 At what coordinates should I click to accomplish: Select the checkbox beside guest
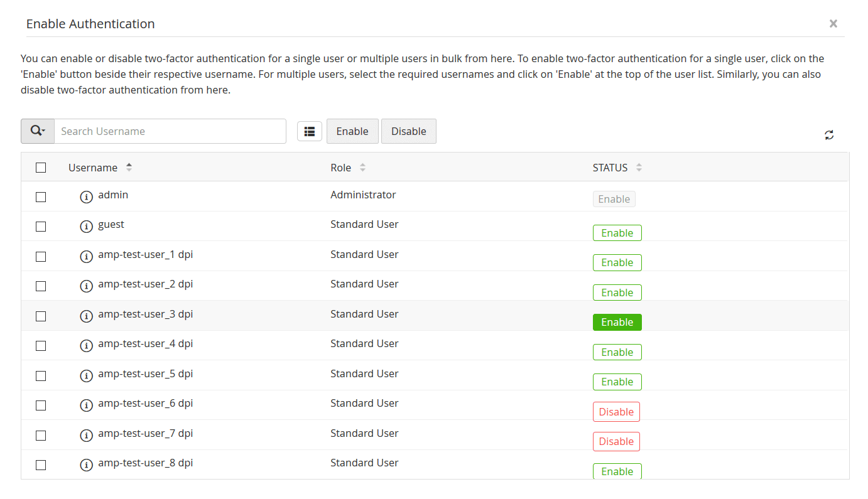point(41,226)
